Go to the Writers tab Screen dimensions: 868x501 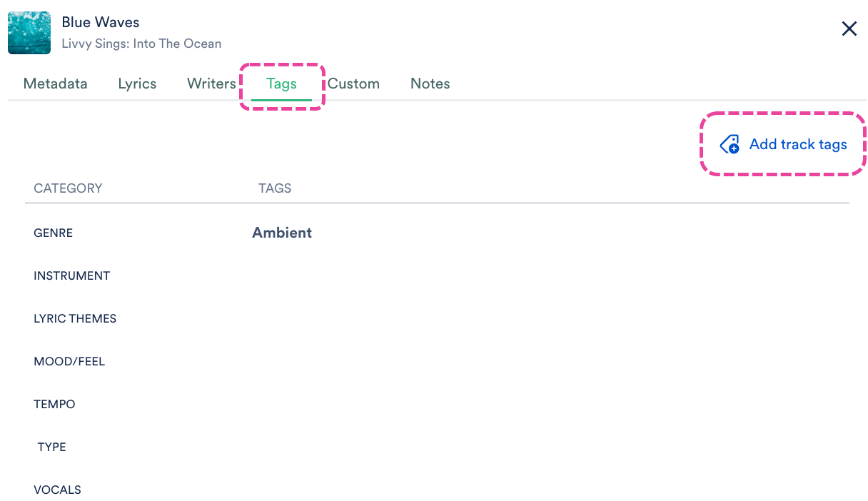click(x=211, y=83)
